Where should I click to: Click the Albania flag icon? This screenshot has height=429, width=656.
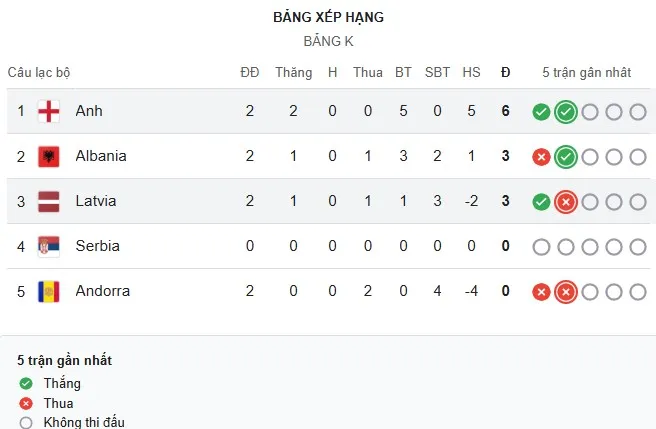click(x=47, y=156)
